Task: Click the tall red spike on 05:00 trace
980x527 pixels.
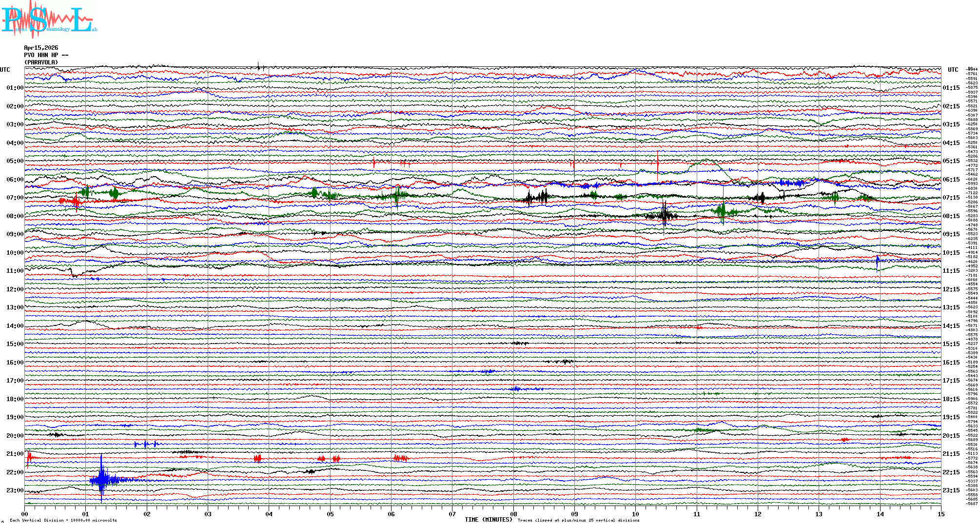Action: click(x=658, y=162)
